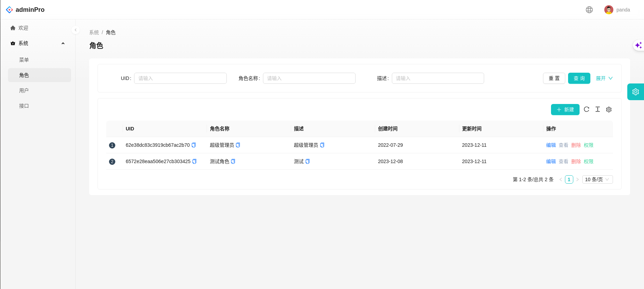This screenshot has width=644, height=289.
Task: Copy UID 62e38dc83c3919cb67ac2b70
Action: [194, 145]
